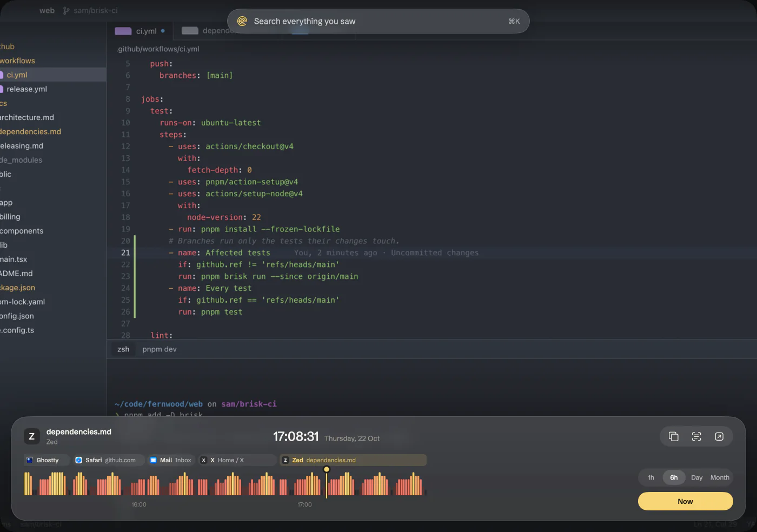757x532 pixels.
Task: Click the Mail icon in the timeline segments
Action: [153, 460]
